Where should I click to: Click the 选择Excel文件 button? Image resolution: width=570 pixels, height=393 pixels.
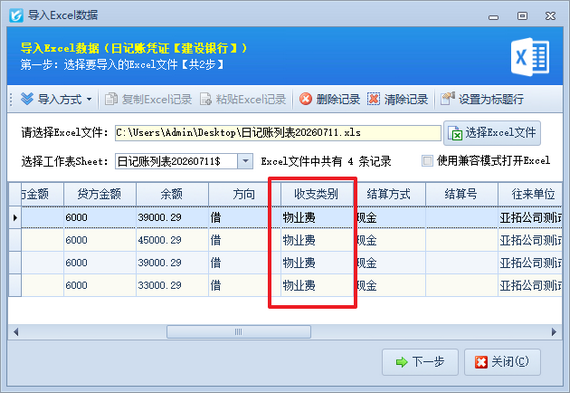pos(492,133)
